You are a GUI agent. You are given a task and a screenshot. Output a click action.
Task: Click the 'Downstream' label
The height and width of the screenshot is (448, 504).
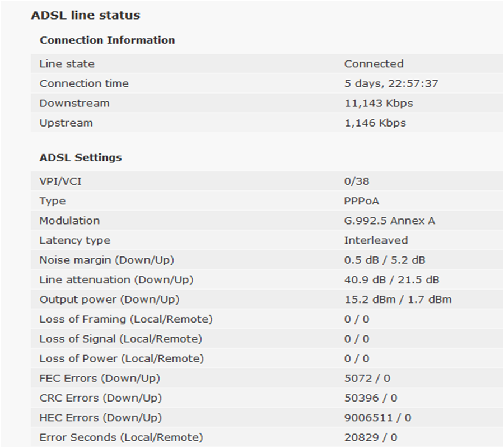tap(74, 103)
